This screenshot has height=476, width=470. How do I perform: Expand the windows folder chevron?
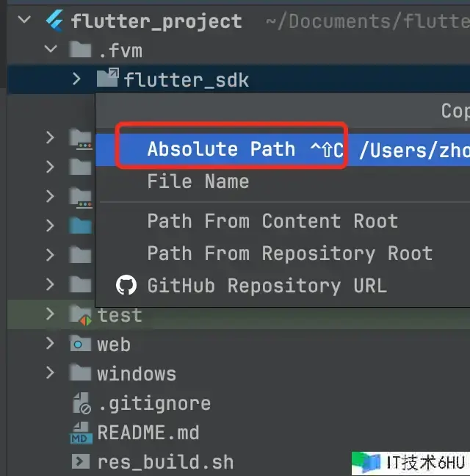pos(50,372)
